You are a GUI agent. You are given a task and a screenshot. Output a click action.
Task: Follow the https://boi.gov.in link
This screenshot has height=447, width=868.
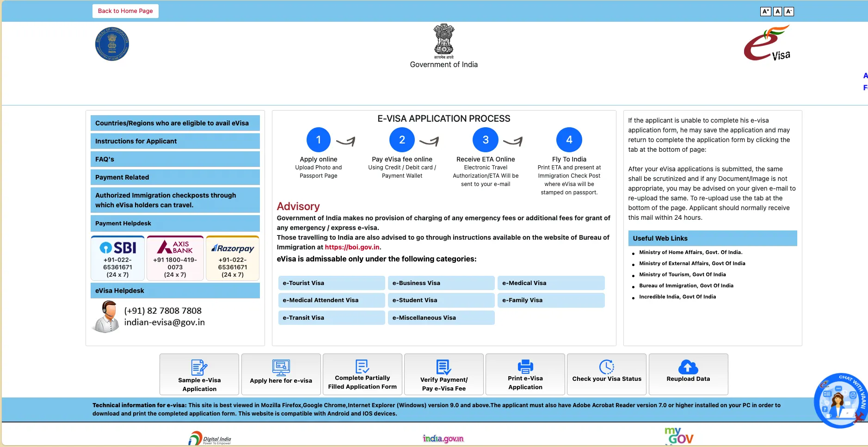352,247
